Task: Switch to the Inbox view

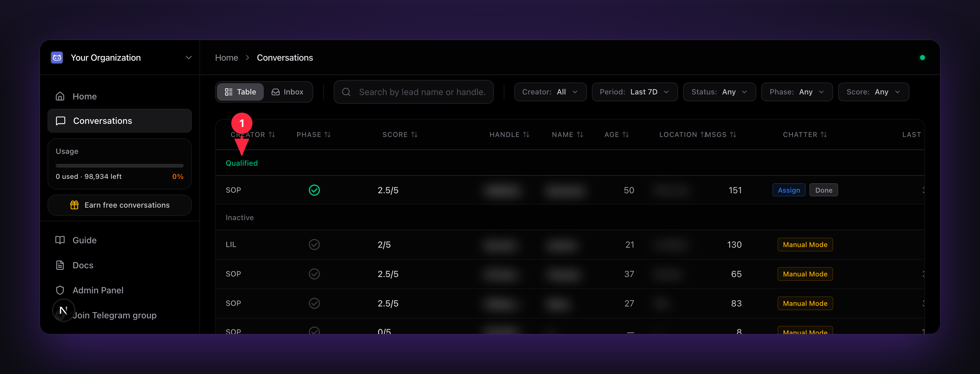Action: pyautogui.click(x=287, y=92)
